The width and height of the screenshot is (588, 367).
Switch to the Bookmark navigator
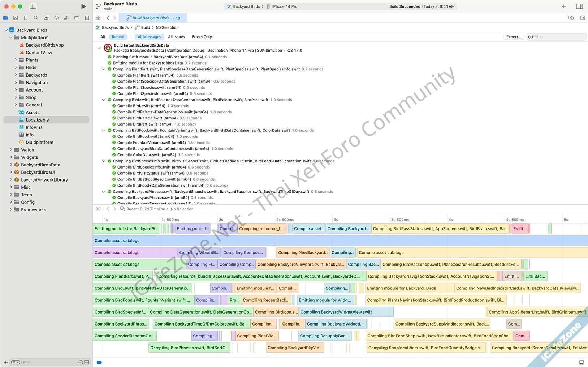pos(26,18)
